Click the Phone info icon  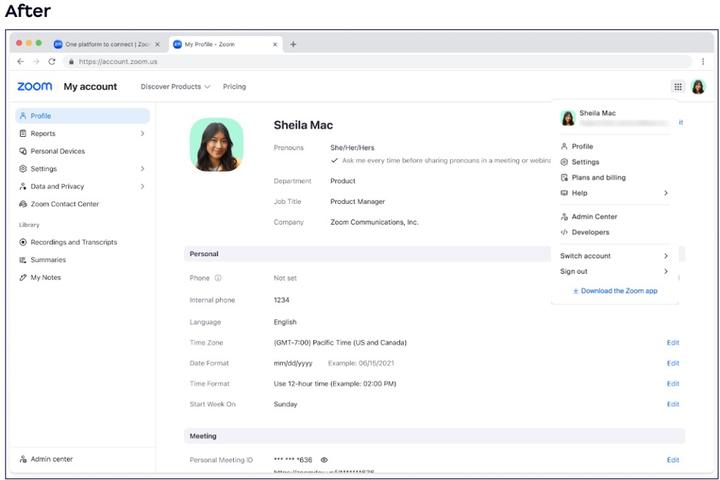[218, 278]
